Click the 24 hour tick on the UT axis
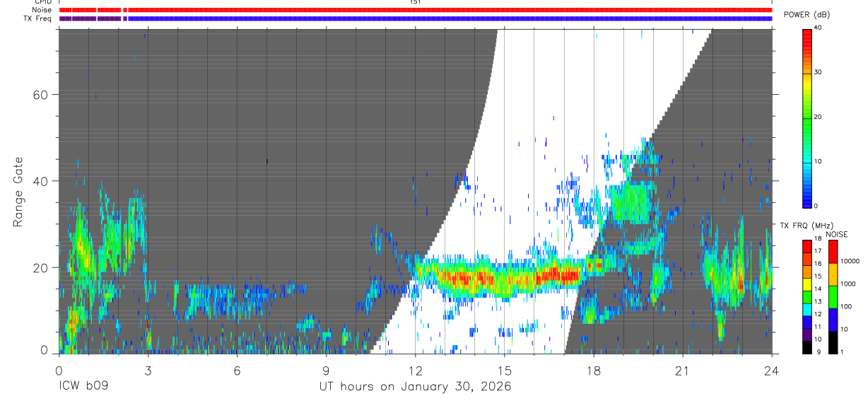 point(771,371)
